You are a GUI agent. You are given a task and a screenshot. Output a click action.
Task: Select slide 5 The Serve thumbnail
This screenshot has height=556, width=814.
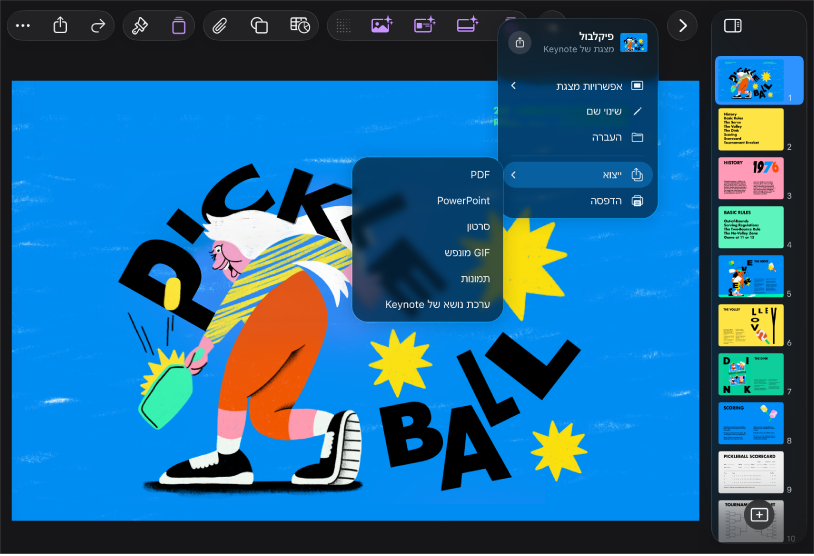click(751, 276)
